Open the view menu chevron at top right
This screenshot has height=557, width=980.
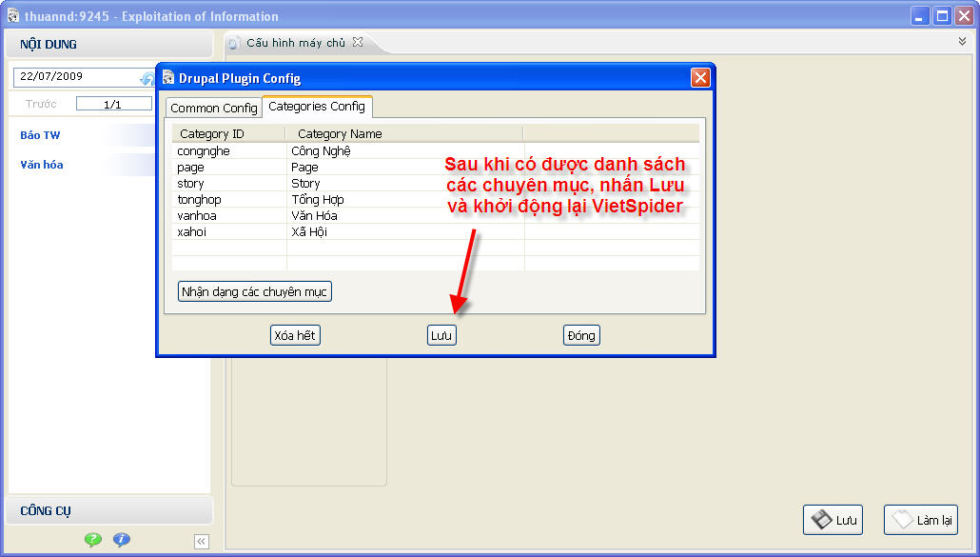pyautogui.click(x=962, y=41)
